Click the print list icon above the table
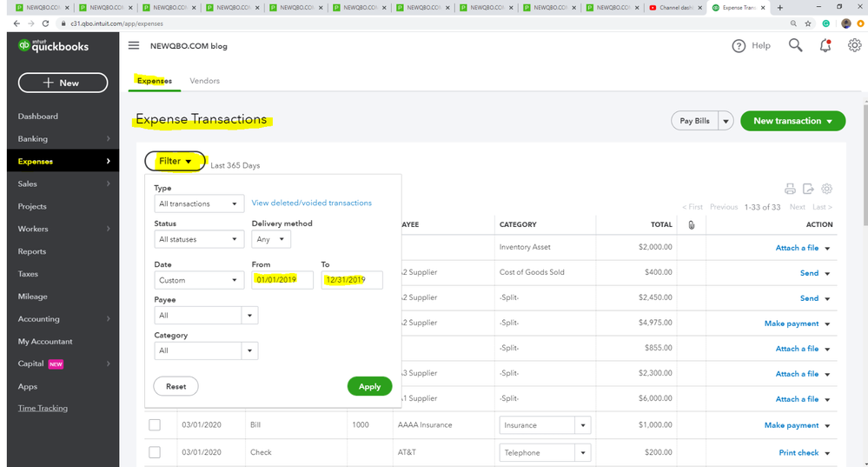The width and height of the screenshot is (868, 467). pyautogui.click(x=790, y=189)
